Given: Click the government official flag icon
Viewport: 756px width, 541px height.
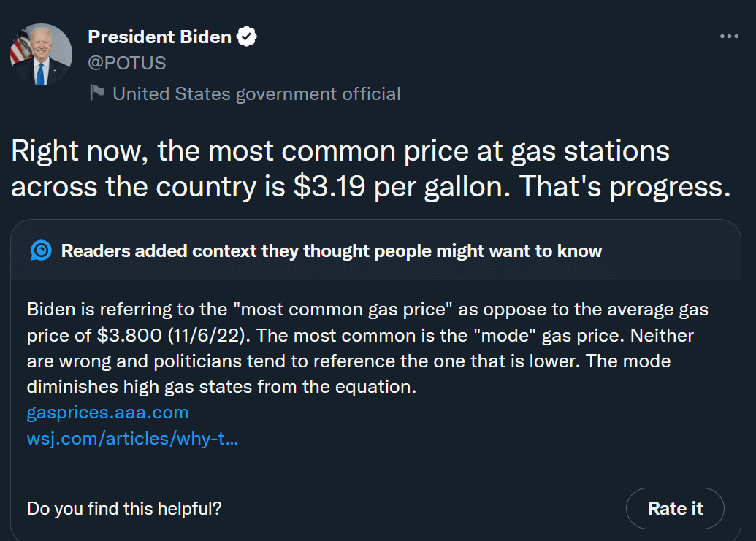Looking at the screenshot, I should (x=97, y=93).
